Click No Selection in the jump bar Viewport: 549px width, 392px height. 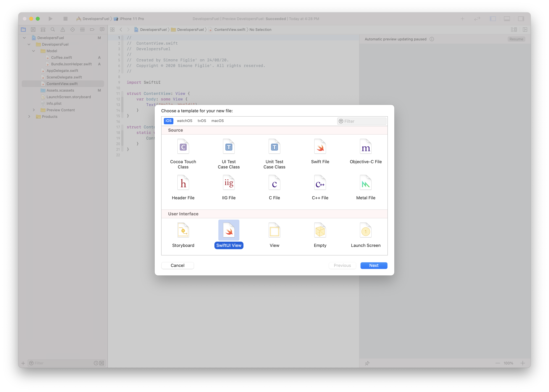(260, 29)
